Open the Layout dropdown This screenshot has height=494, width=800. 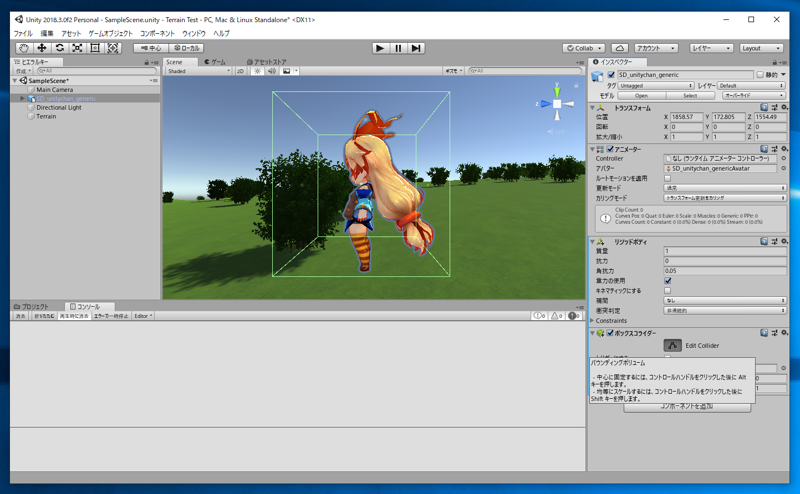pos(761,48)
